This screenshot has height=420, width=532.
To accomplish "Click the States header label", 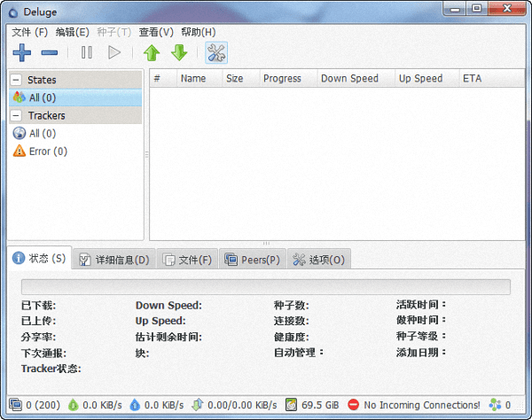I will coord(42,80).
